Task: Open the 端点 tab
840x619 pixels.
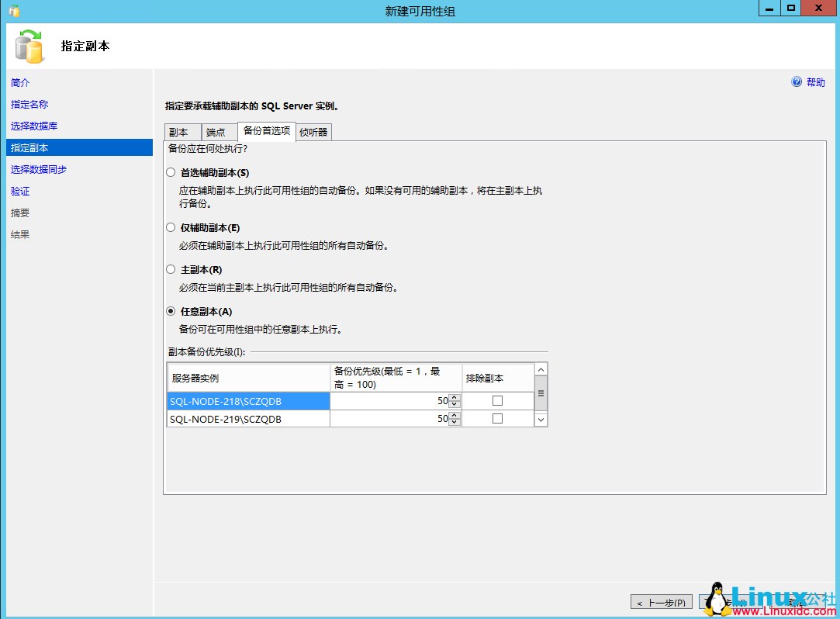Action: point(218,132)
